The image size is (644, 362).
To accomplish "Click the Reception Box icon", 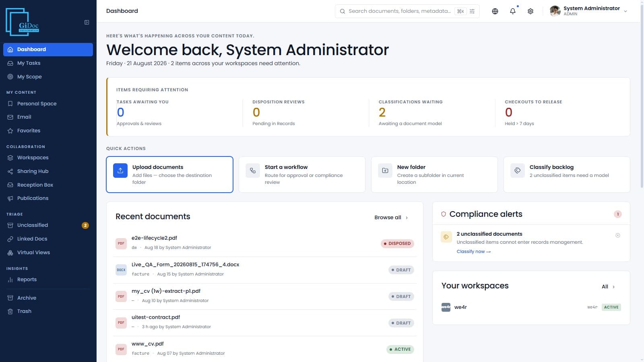I will pos(10,185).
